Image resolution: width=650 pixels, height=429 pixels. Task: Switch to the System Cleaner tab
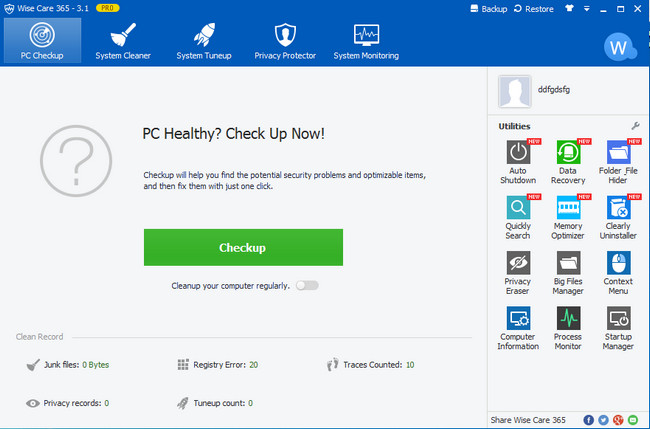tap(123, 39)
